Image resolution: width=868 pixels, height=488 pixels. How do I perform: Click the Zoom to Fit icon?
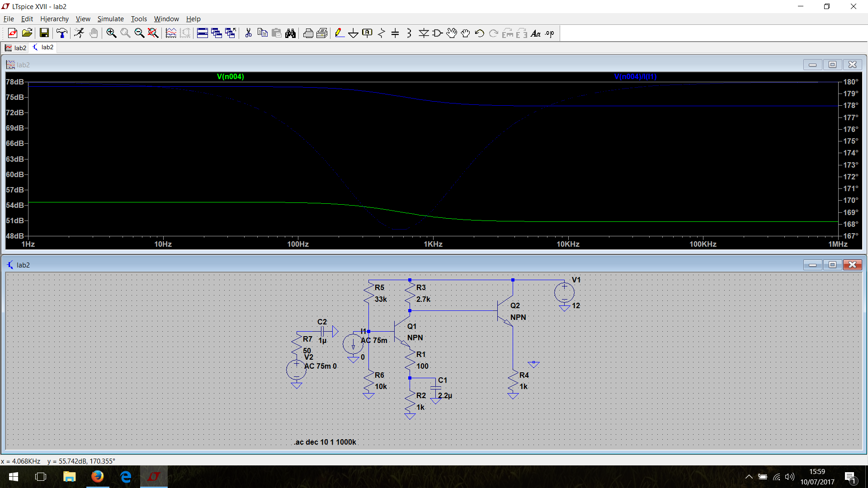pyautogui.click(x=153, y=33)
